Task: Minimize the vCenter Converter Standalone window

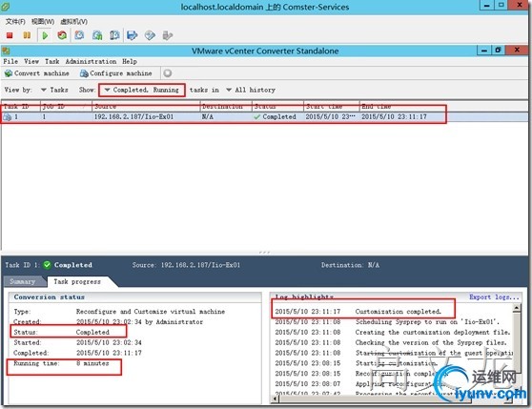Action: (484, 51)
